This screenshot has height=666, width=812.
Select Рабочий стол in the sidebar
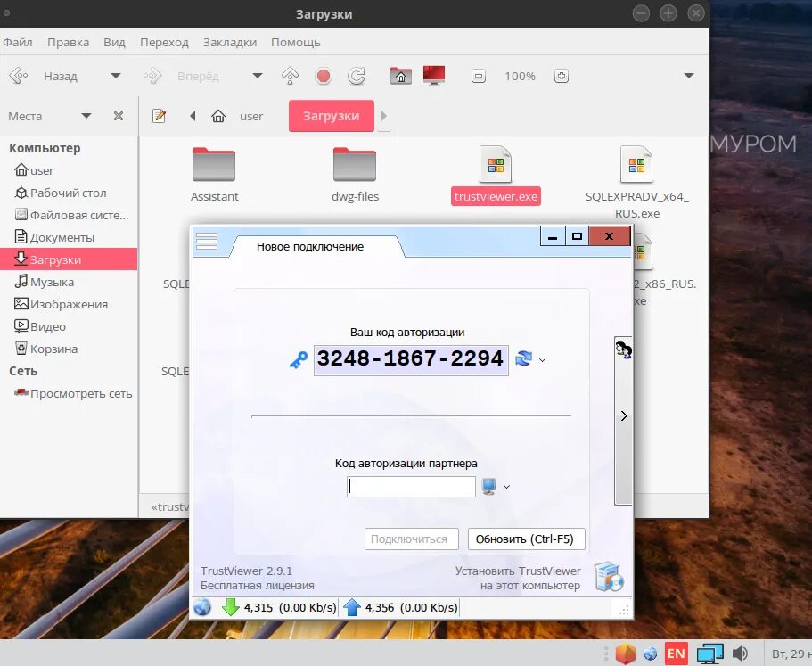[x=69, y=193]
